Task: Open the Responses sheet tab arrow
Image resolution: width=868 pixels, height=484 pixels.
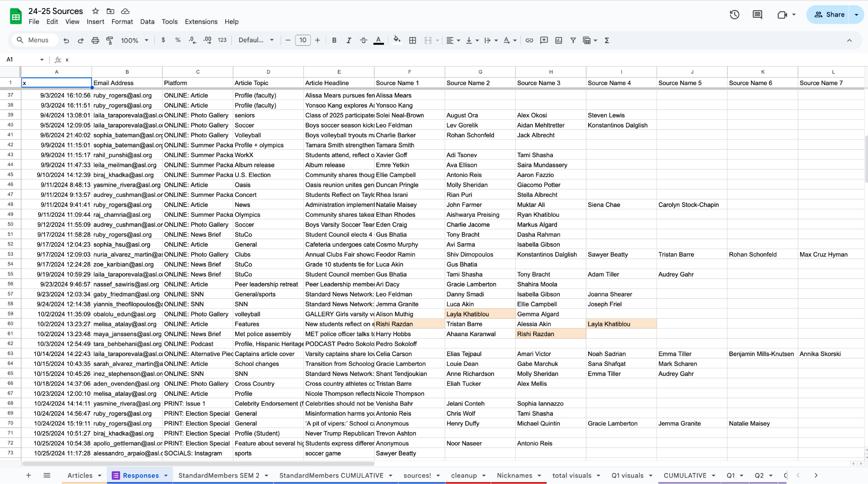Action: 166,476
